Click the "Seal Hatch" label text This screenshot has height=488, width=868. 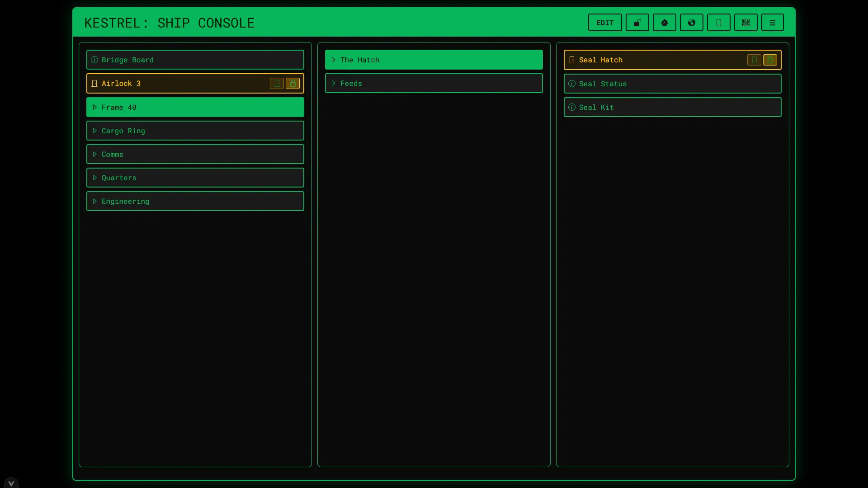coord(601,60)
